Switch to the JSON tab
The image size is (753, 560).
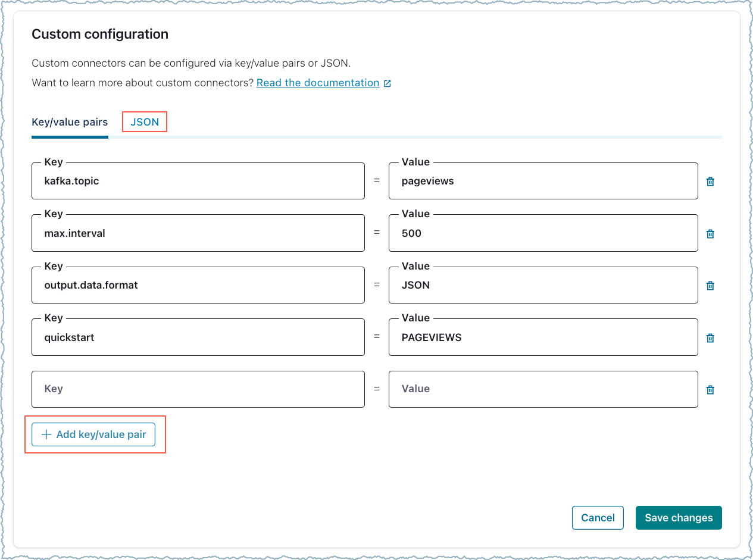tap(145, 122)
